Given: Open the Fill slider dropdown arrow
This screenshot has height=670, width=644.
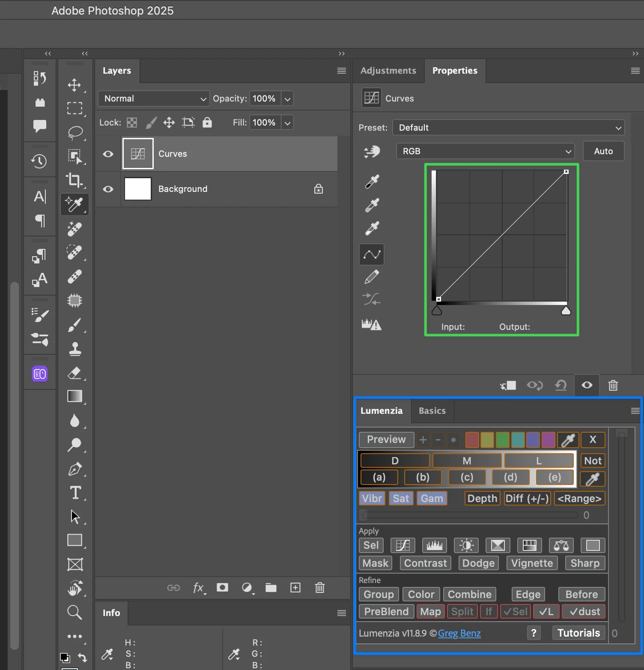Looking at the screenshot, I should 288,123.
